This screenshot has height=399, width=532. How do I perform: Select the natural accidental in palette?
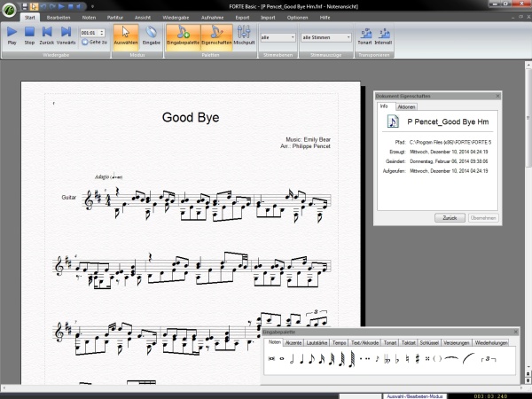tap(407, 359)
